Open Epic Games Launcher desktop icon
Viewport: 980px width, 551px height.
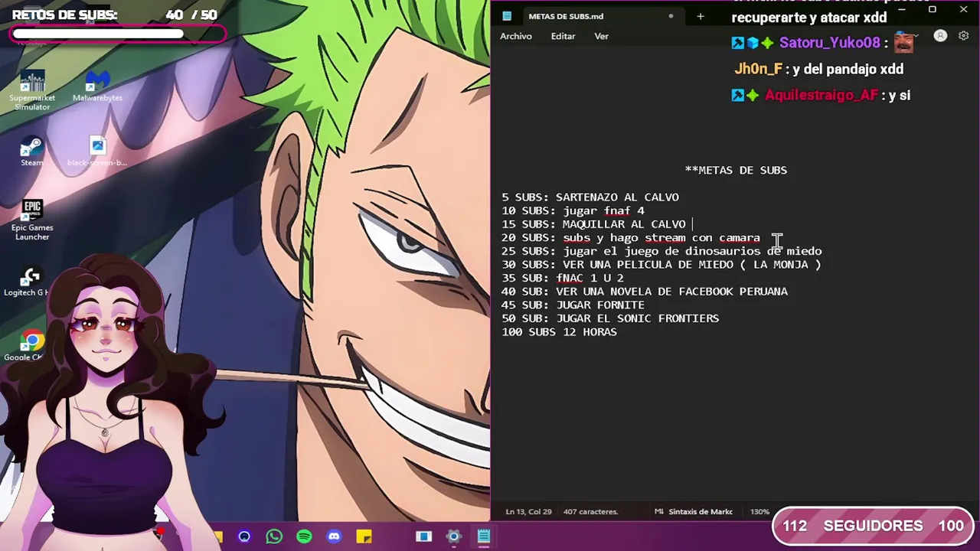[32, 220]
